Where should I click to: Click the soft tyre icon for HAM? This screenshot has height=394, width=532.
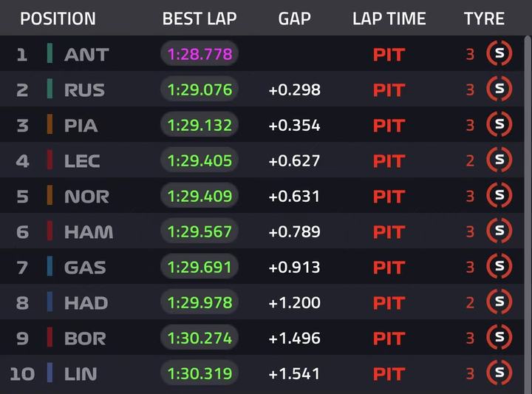point(499,231)
